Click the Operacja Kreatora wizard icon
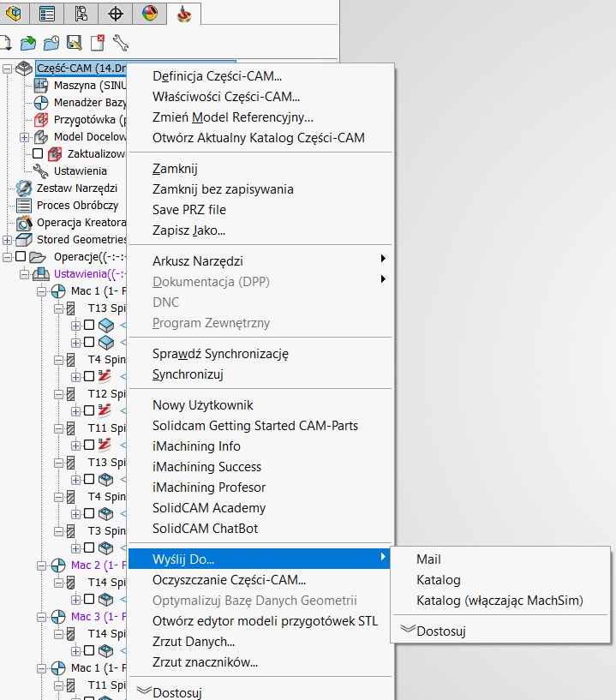 (x=24, y=222)
